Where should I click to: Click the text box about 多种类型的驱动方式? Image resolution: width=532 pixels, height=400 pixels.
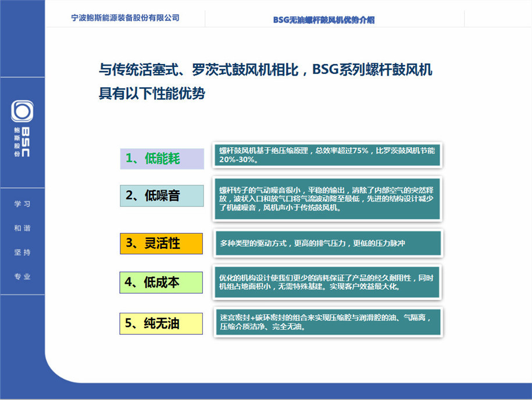click(327, 244)
